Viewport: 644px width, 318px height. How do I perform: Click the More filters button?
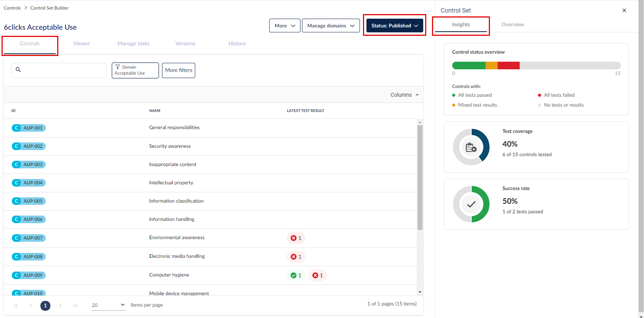point(178,70)
